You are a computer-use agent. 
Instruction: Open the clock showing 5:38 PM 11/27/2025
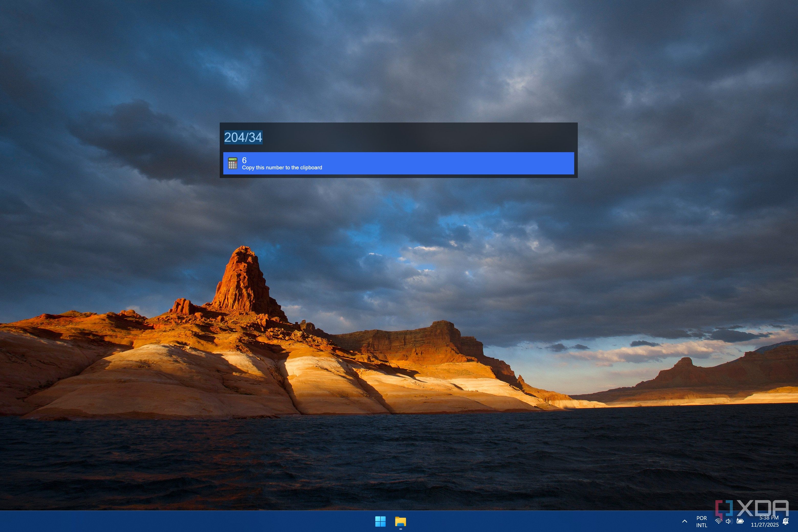pos(765,522)
